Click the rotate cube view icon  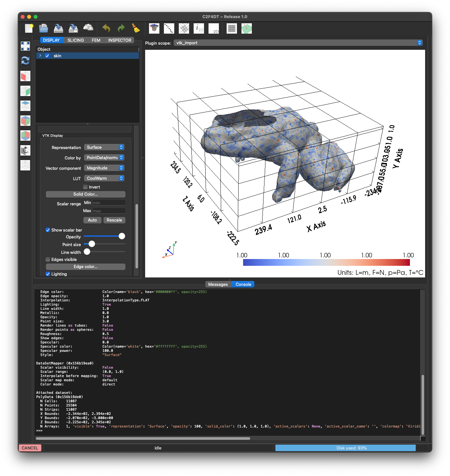pos(25,150)
